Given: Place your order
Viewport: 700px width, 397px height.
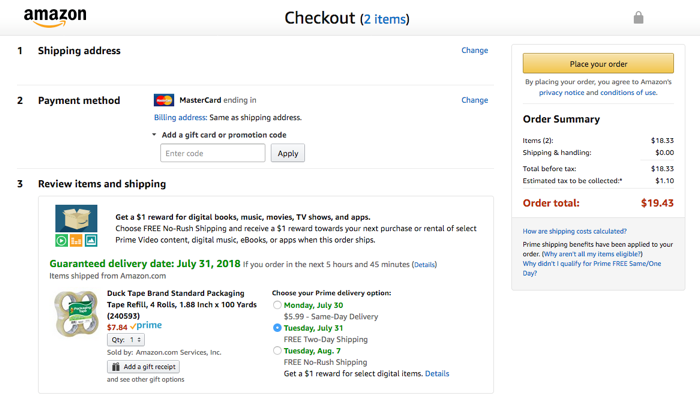Looking at the screenshot, I should (598, 64).
